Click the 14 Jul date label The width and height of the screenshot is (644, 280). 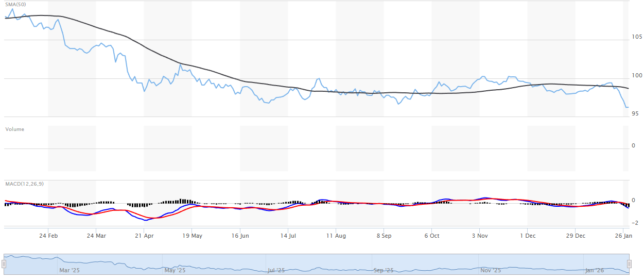288,236
